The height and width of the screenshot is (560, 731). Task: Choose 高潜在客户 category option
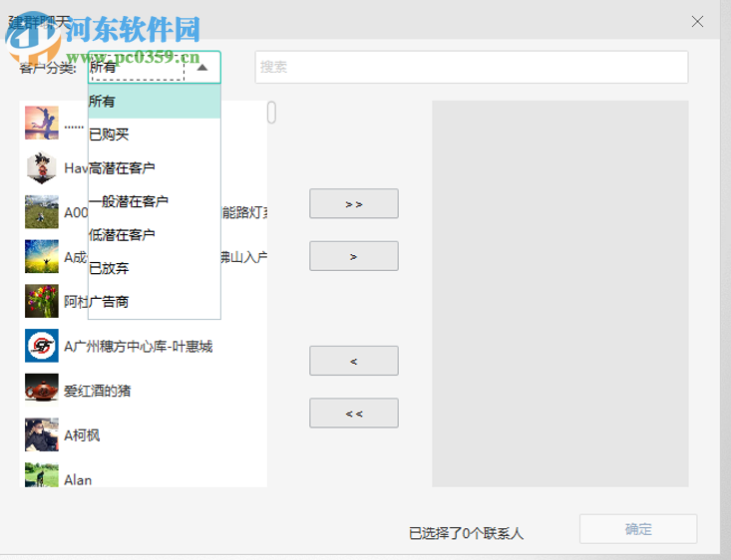coord(155,168)
